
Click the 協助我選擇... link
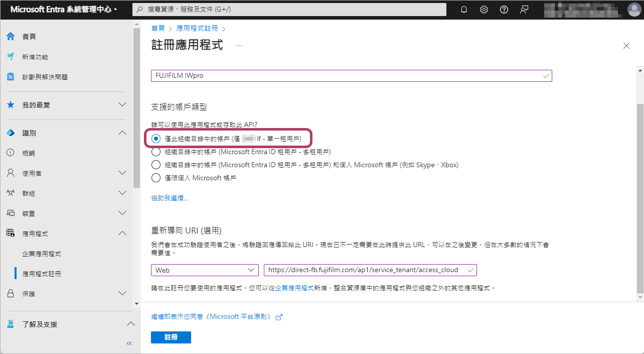(x=170, y=198)
